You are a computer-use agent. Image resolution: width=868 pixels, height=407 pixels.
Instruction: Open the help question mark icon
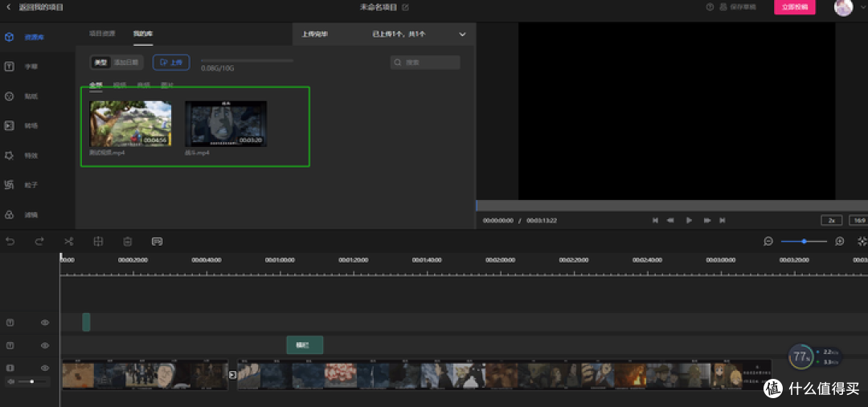pos(710,7)
